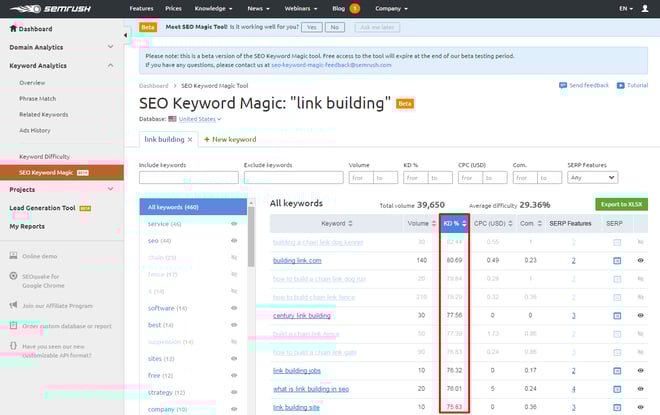Viewport: 660px width, 415px height.
Task: Open the link building jobs keyword link
Action: [297, 371]
